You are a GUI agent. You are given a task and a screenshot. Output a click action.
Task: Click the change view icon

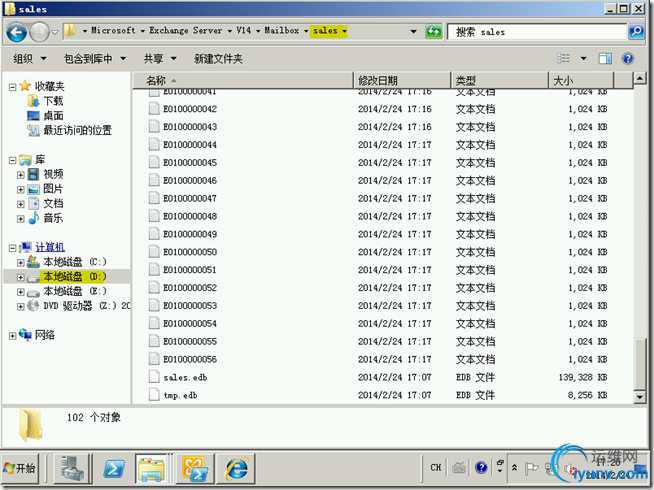point(563,58)
